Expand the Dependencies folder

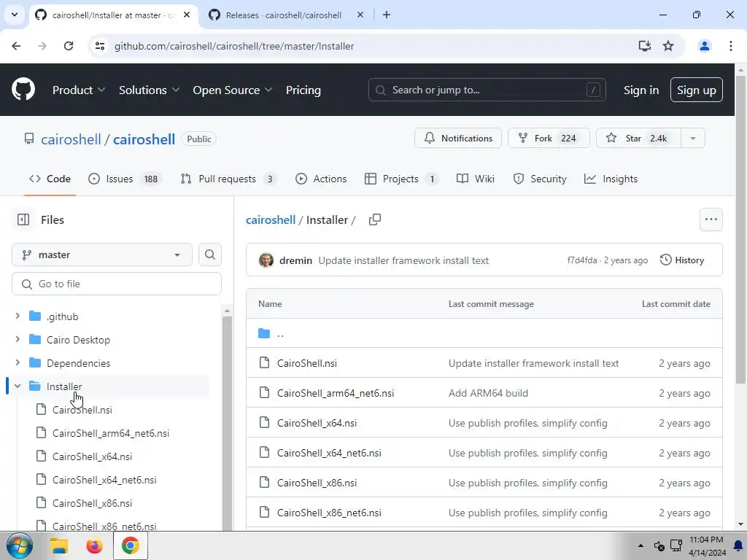18,363
